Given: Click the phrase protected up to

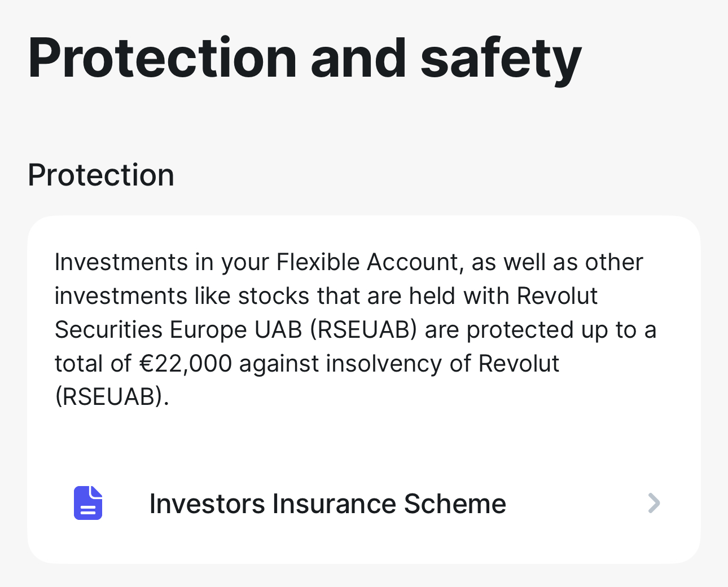Looking at the screenshot, I should click(x=552, y=330).
